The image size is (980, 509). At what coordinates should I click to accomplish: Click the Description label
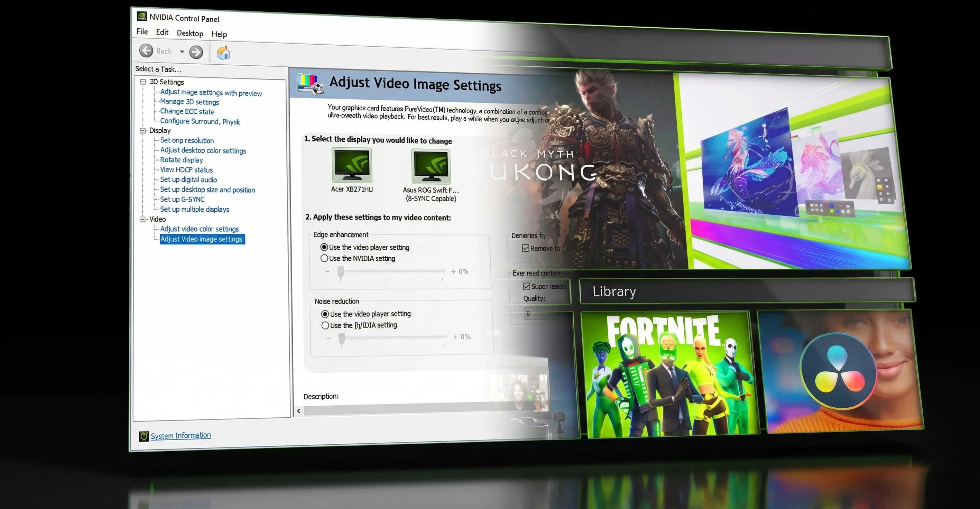pyautogui.click(x=321, y=396)
